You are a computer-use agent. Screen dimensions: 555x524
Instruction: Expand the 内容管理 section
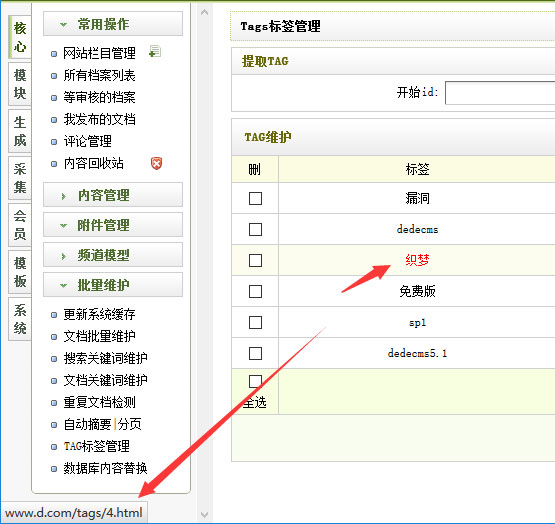[113, 195]
